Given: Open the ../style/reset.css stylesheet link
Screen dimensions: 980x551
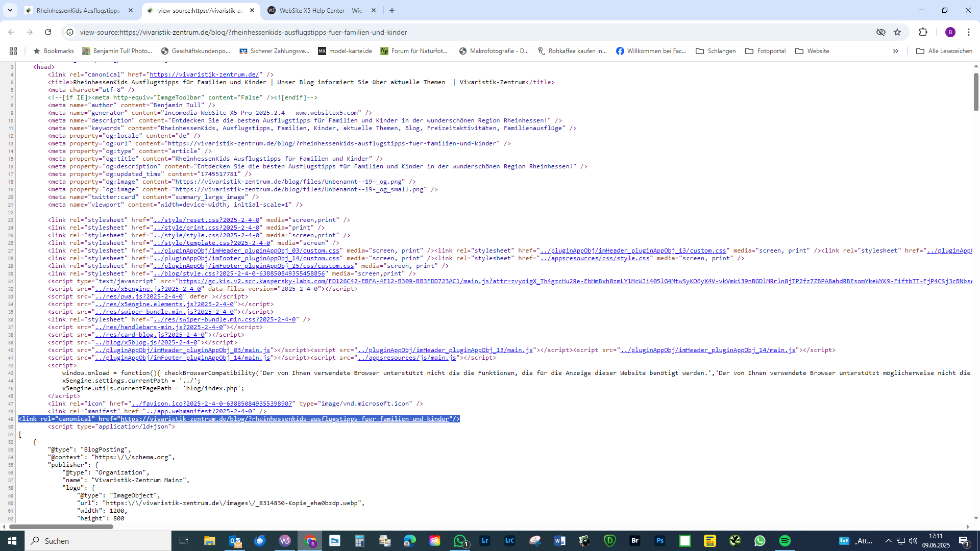Looking at the screenshot, I should 206,220.
